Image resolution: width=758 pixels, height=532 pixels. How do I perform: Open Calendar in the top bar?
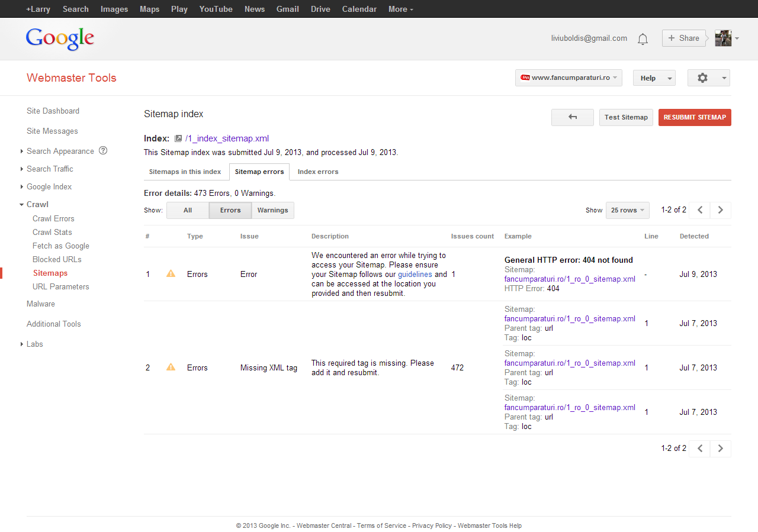[359, 9]
